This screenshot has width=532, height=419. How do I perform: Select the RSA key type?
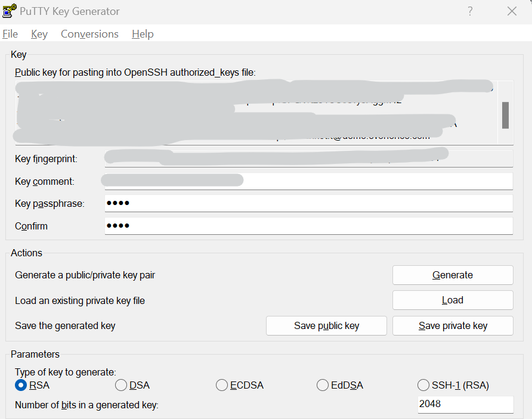click(x=19, y=385)
